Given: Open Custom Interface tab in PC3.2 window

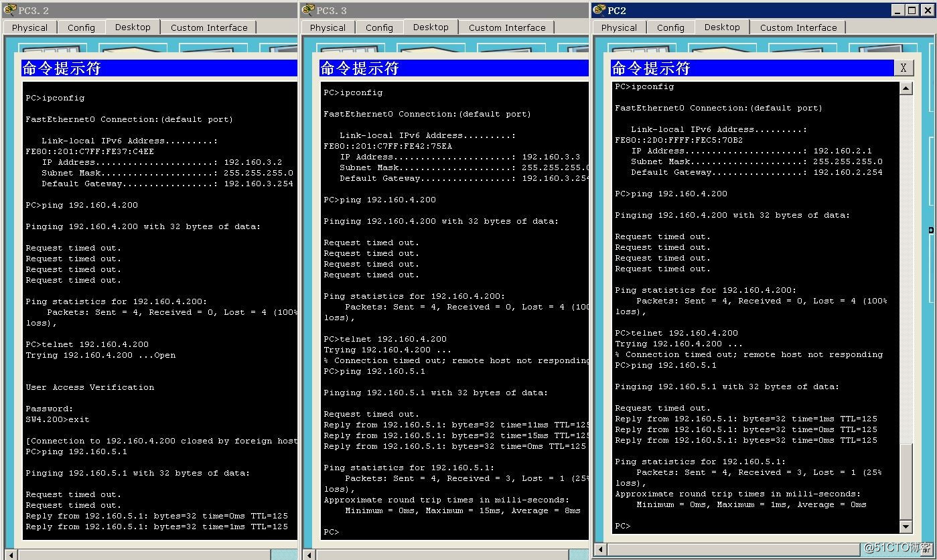Looking at the screenshot, I should [209, 27].
